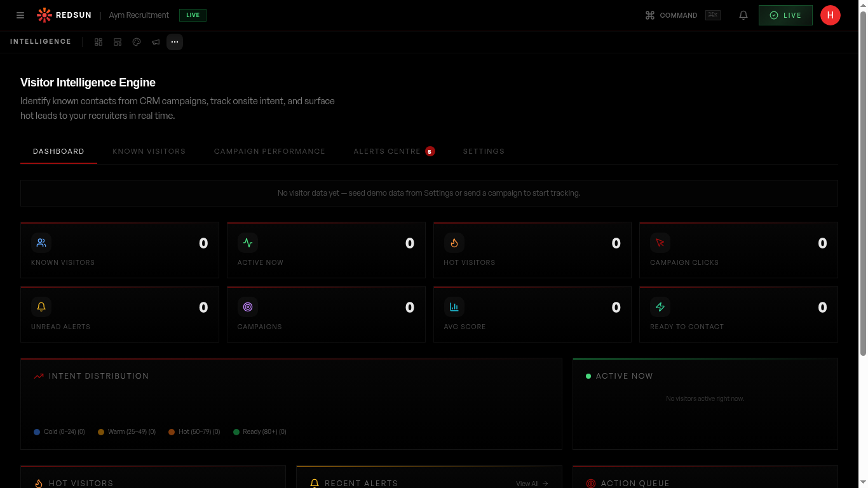
Task: Select the Campaigns target icon
Action: [247, 307]
